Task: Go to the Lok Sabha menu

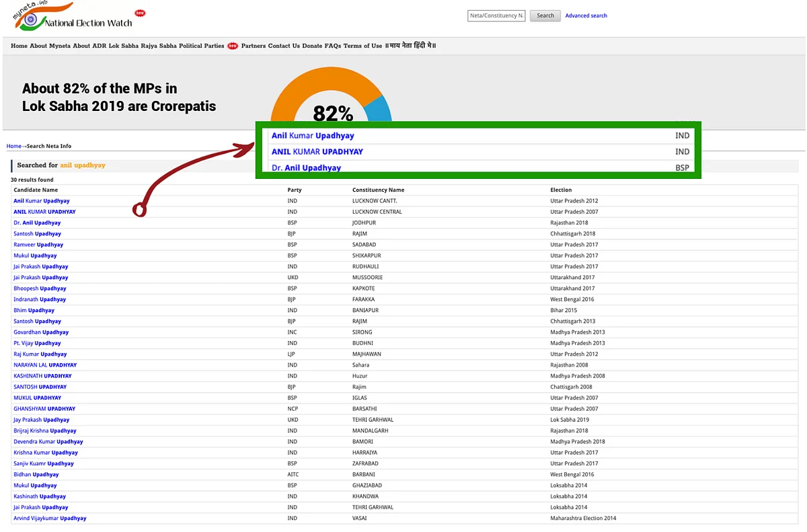Action: (x=124, y=46)
